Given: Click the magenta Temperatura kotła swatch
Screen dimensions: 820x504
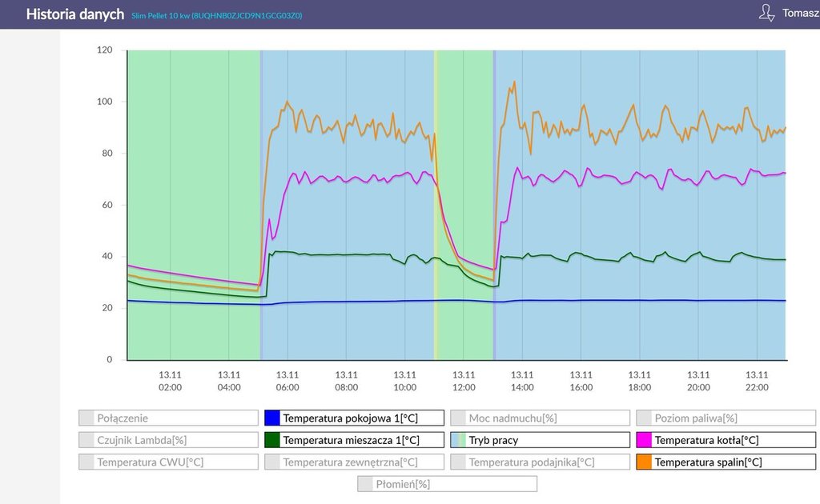Looking at the screenshot, I should (x=644, y=440).
